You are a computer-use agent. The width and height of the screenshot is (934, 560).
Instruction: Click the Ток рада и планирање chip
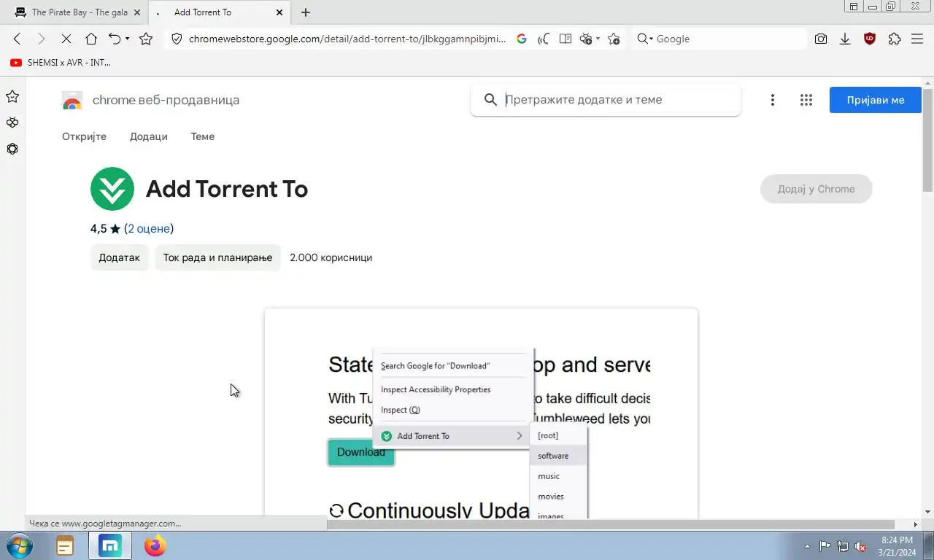217,257
